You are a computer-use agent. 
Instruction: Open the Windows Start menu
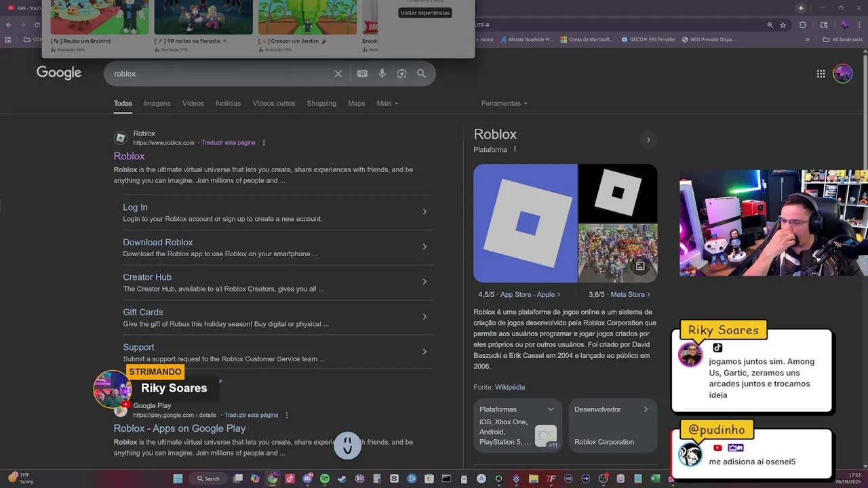pos(178,479)
